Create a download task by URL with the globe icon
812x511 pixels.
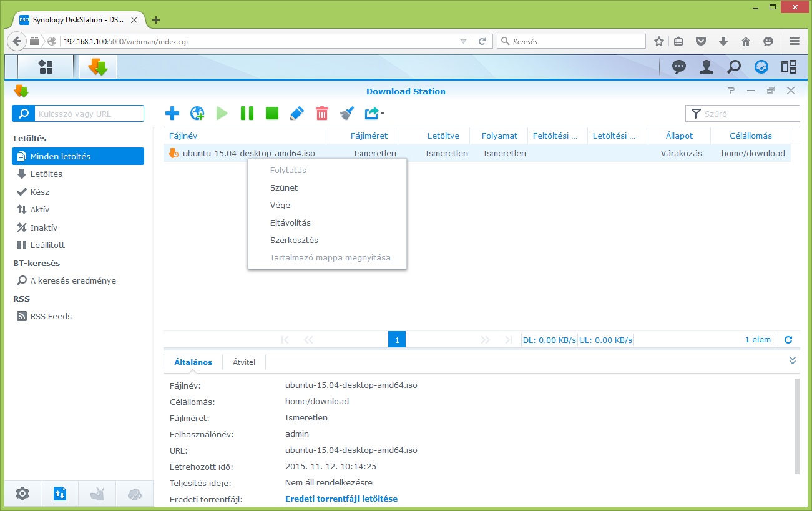click(197, 113)
